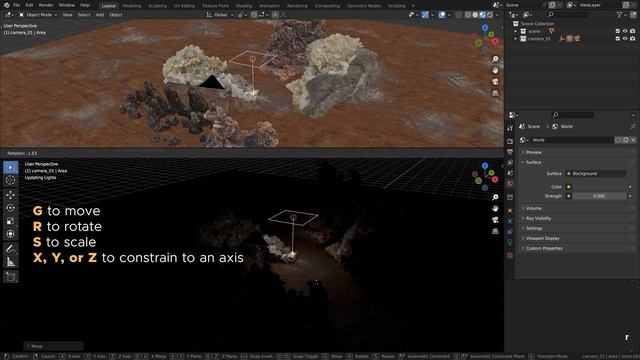
Task: Open the File menu
Action: coord(16,5)
